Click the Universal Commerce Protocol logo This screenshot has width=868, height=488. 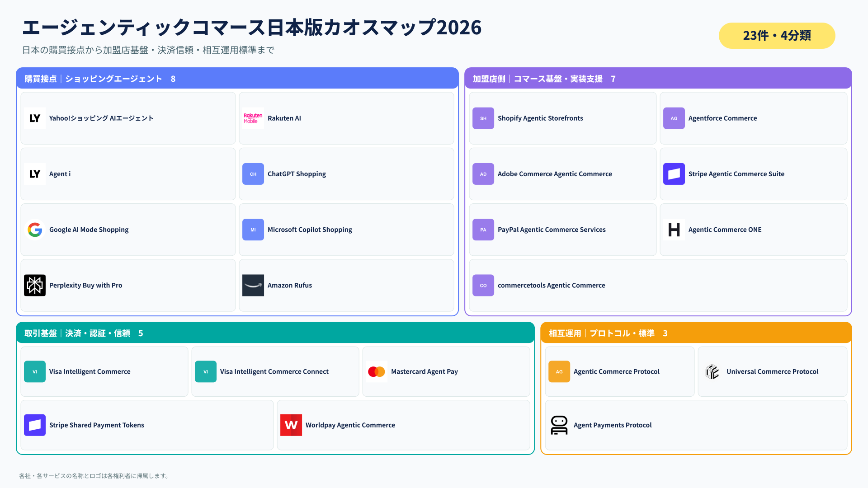[x=712, y=371]
